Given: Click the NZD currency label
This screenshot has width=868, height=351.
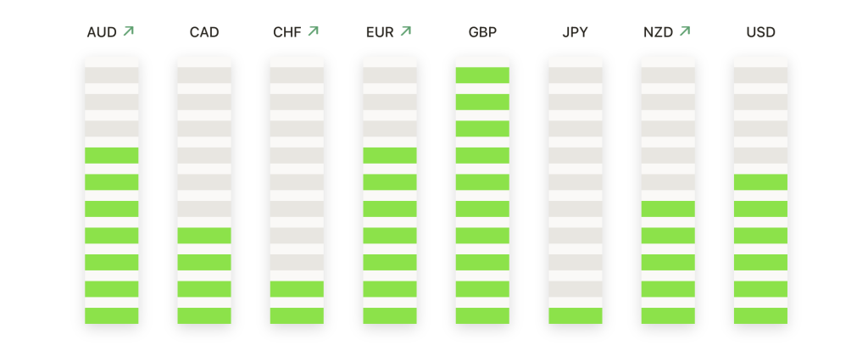Looking at the screenshot, I should pos(658,33).
